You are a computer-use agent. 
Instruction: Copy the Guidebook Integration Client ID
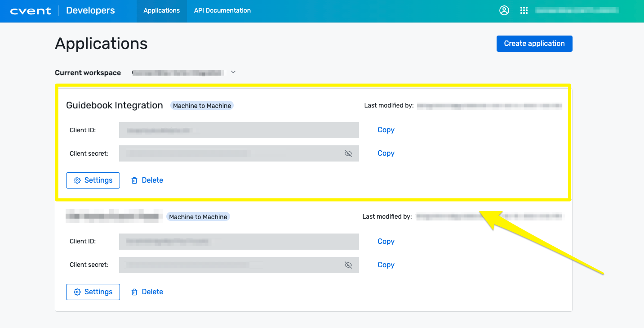pos(386,130)
